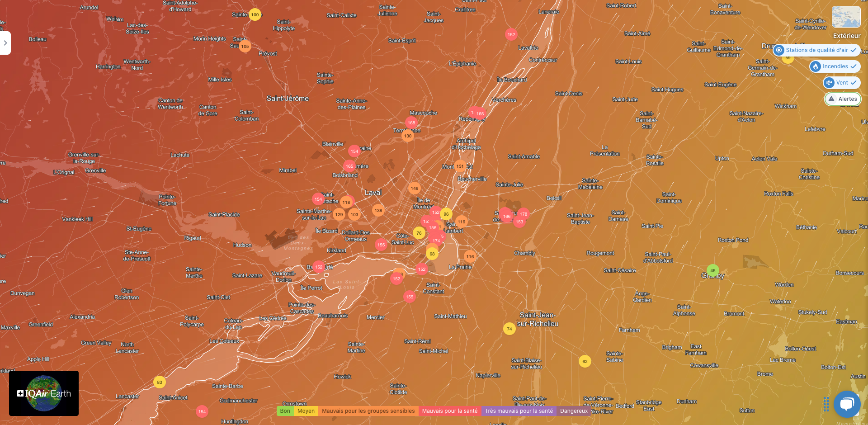The image size is (868, 425).
Task: Click the green Bon legend swatch
Action: (x=285, y=411)
